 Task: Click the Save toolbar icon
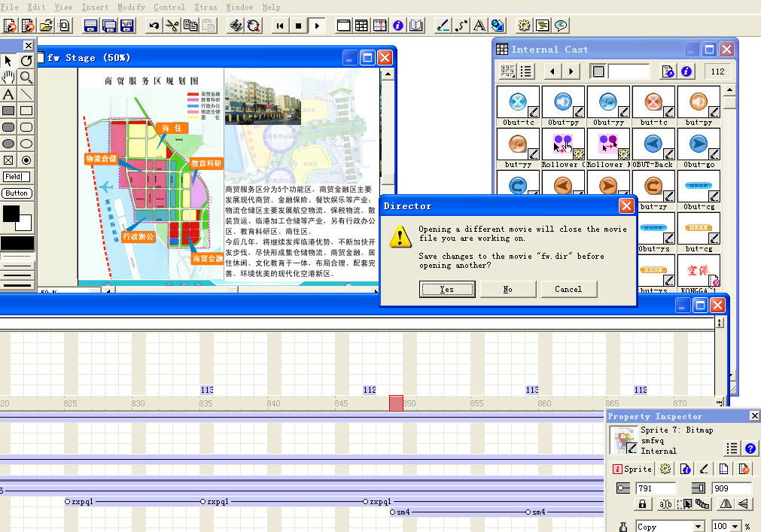coord(90,26)
